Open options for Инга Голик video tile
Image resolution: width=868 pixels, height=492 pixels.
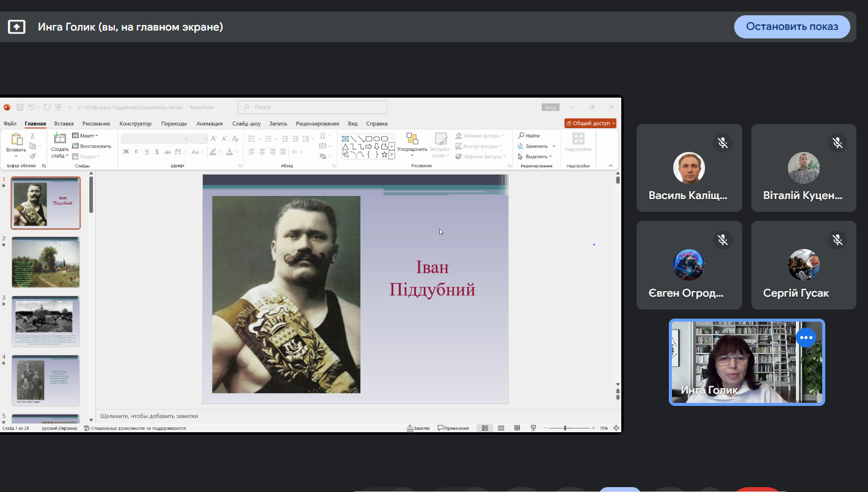click(806, 338)
